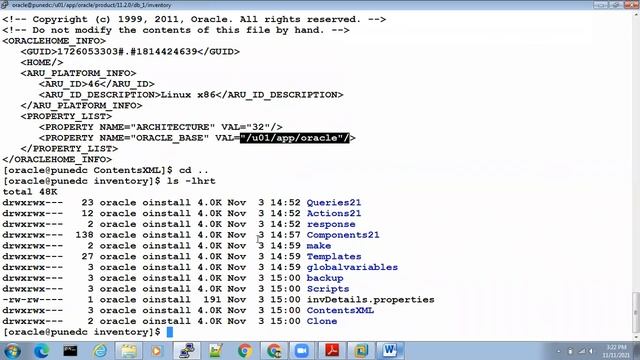Click the window title bar path text
Viewport: 640px width, 360px height.
click(91, 5)
